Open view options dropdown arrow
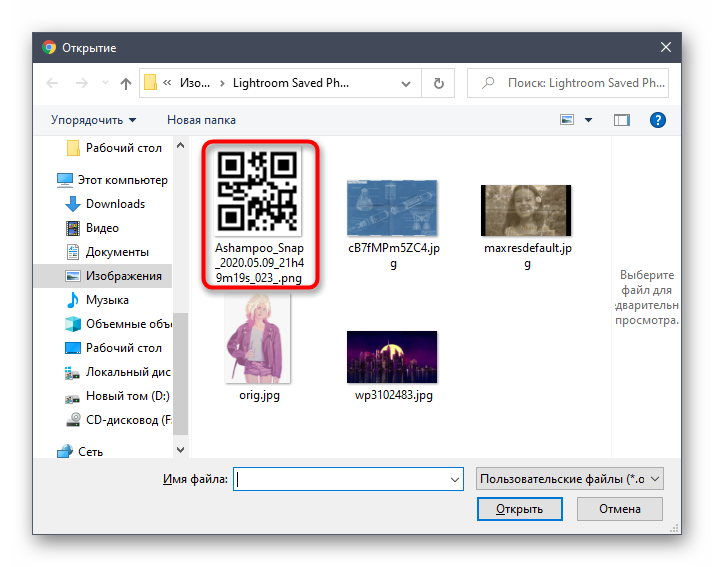This screenshot has height=567, width=714. coord(588,120)
